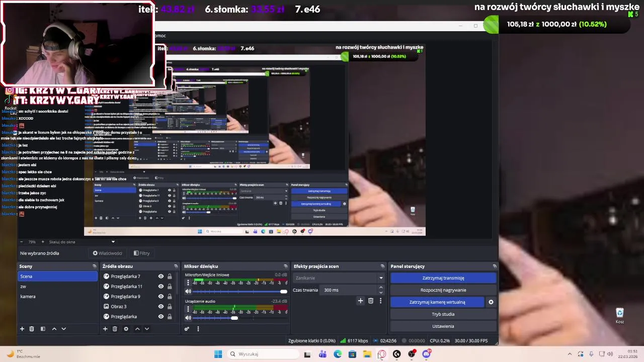Mute Mikrofon/Wejście liniowe channel
The height and width of the screenshot is (362, 644).
188,292
